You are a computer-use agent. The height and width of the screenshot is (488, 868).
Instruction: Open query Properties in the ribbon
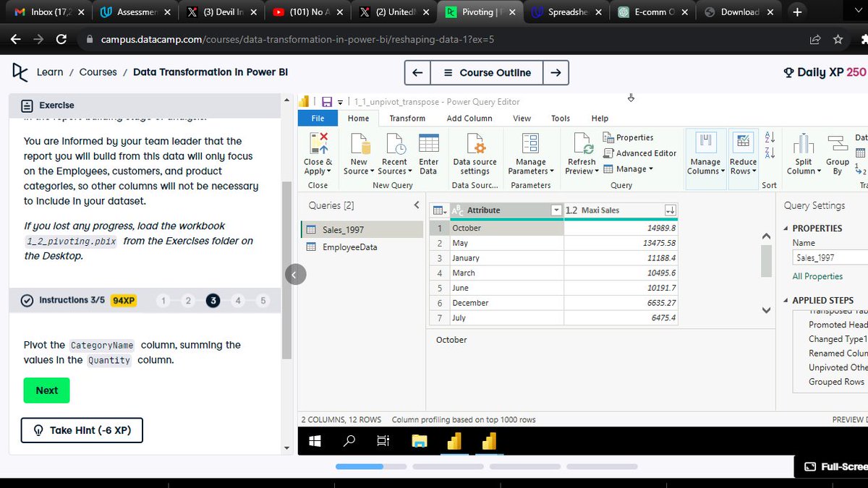pyautogui.click(x=629, y=137)
